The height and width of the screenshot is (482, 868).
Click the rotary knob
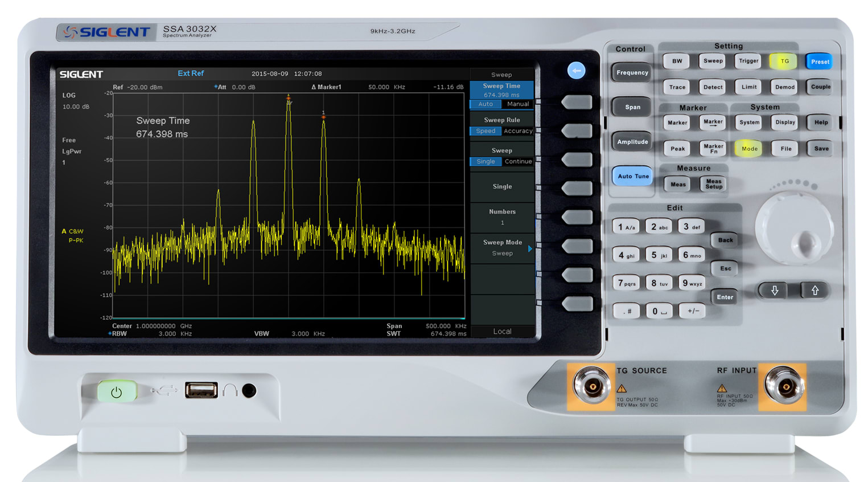(795, 229)
